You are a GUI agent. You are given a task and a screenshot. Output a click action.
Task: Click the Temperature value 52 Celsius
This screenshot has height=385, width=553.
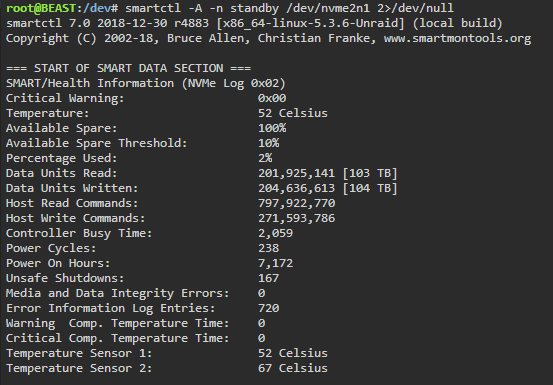coord(293,113)
